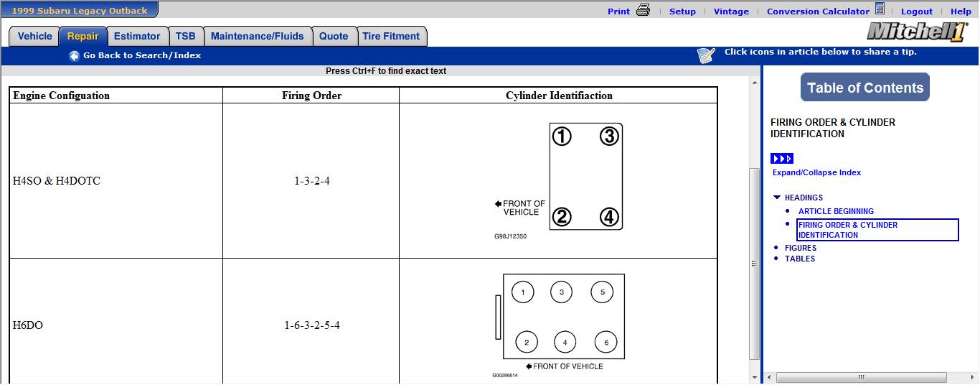Viewport: 980px width, 385px height.
Task: Click the Firing Order column header
Action: pyautogui.click(x=311, y=96)
